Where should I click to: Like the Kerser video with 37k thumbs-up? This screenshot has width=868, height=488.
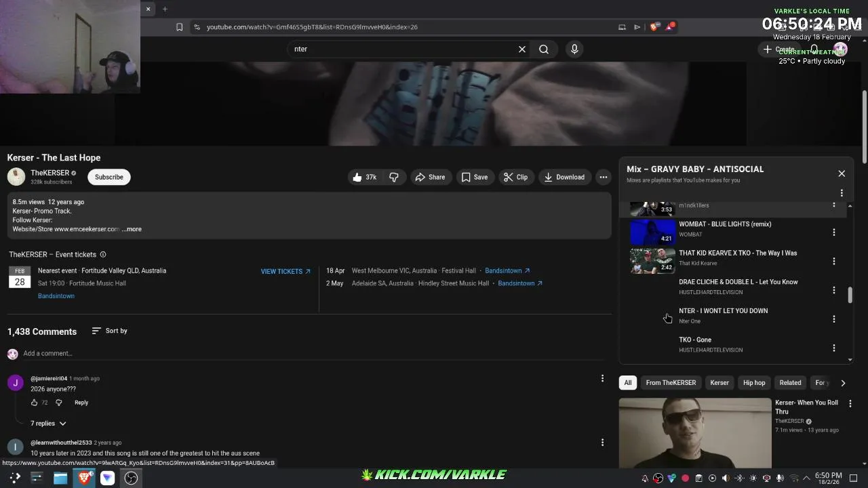[364, 177]
